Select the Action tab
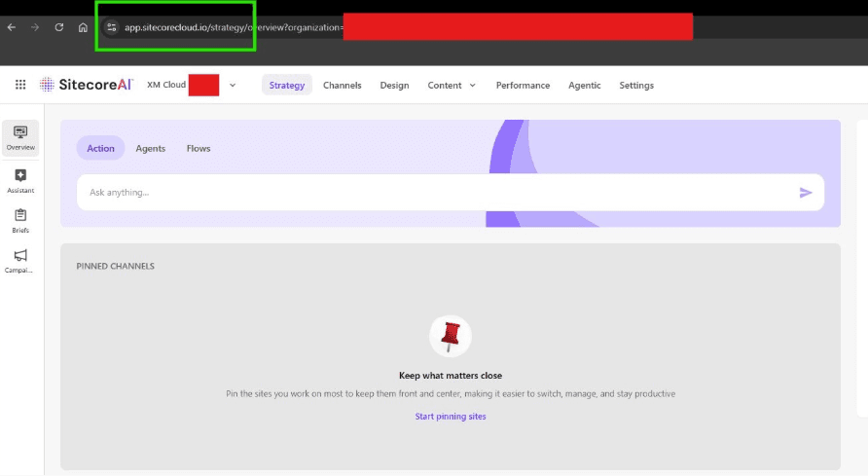The image size is (868, 476). tap(100, 148)
